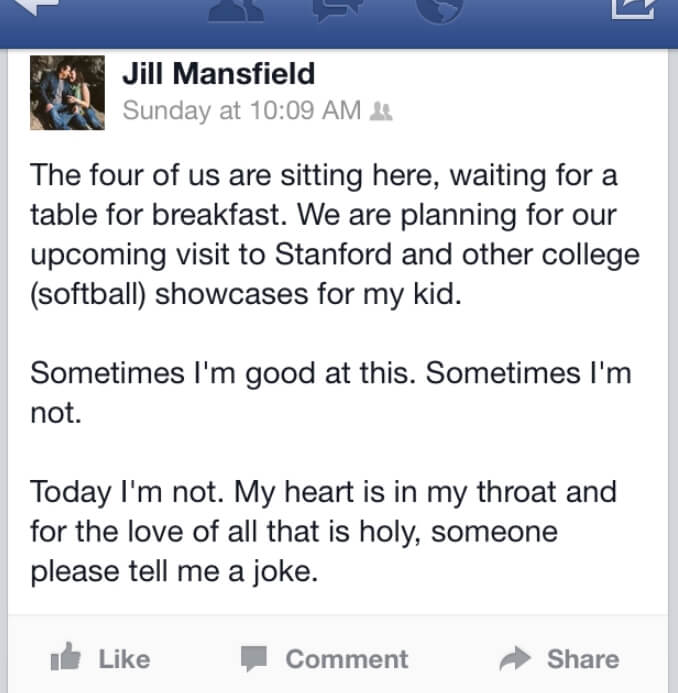
Task: Open Jill Mansfield's profile picture
Action: pos(67,93)
